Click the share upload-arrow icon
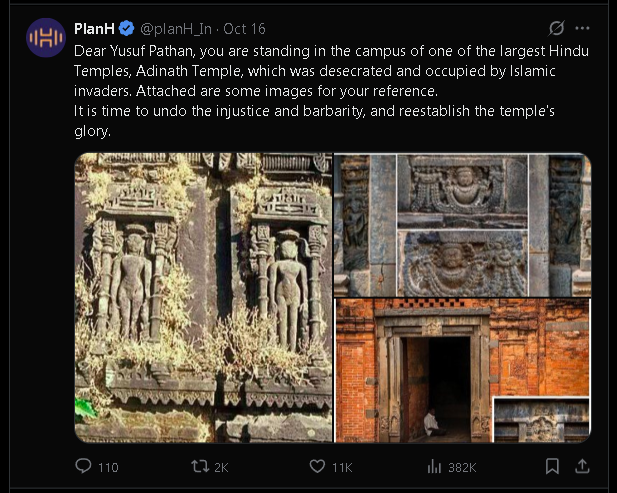Screen dimensions: 617x493 pos(583,466)
